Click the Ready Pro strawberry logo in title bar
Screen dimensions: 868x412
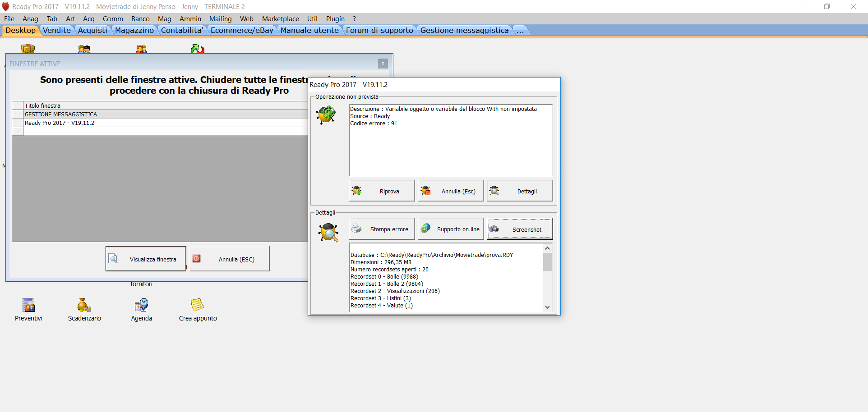[5, 6]
